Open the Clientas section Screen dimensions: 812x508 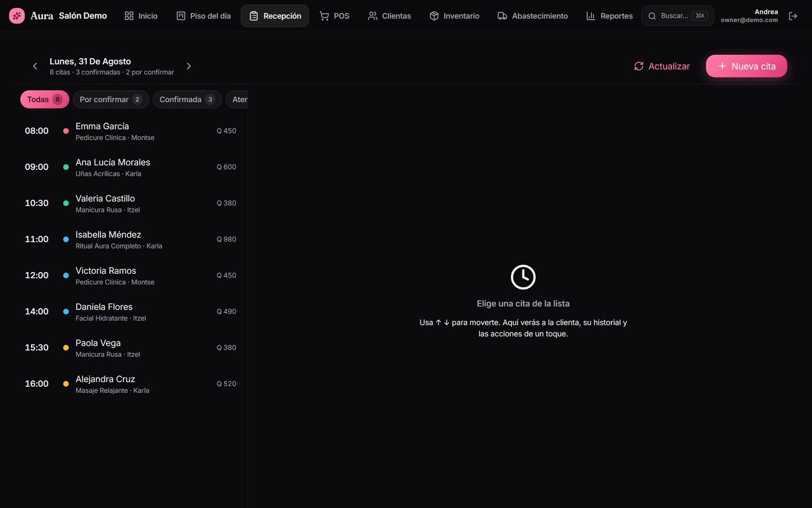click(x=389, y=16)
